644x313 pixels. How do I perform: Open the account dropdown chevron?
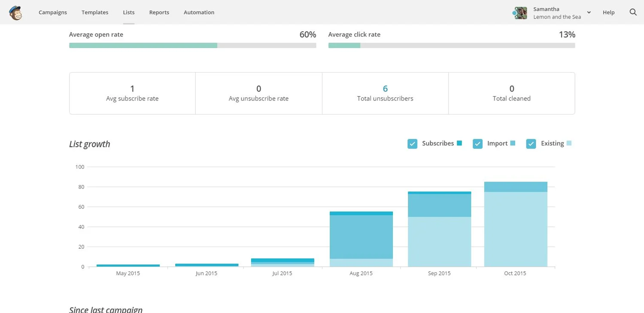(x=589, y=12)
